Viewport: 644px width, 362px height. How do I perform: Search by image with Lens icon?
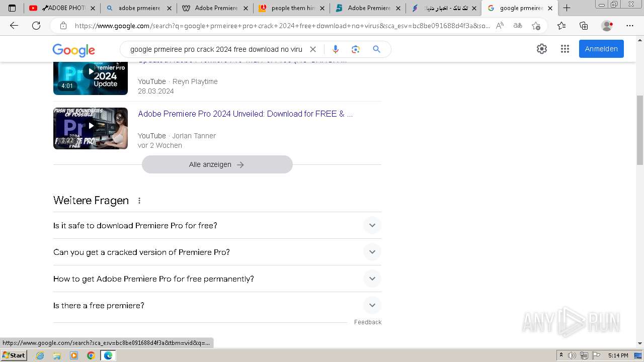pos(356,49)
